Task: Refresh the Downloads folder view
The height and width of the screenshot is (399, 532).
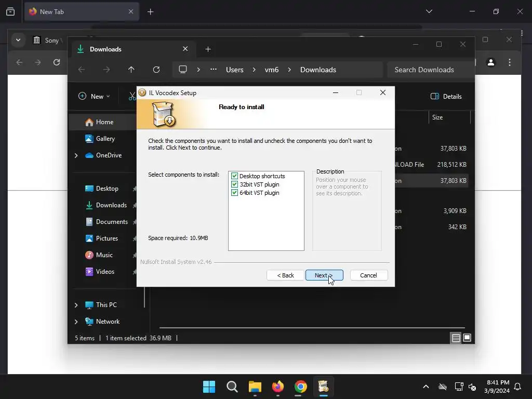Action: point(156,70)
